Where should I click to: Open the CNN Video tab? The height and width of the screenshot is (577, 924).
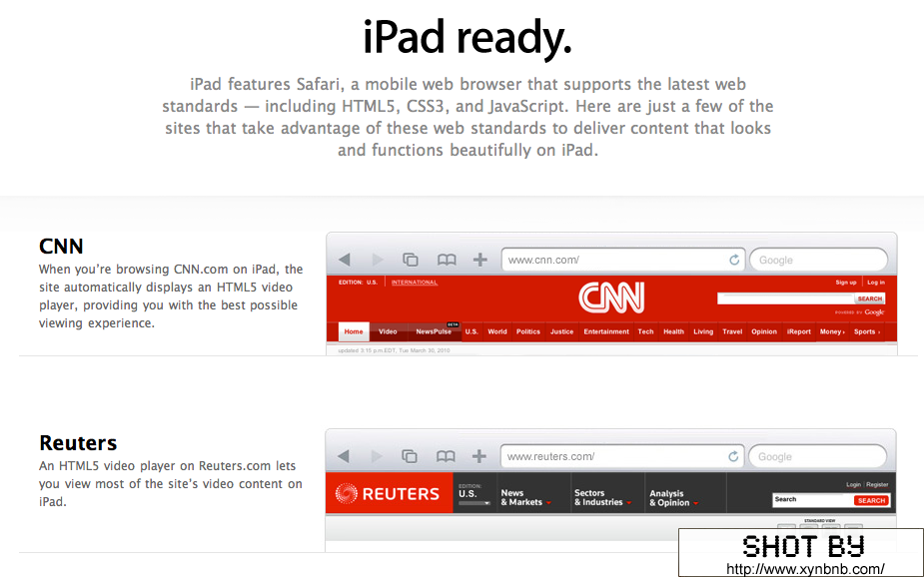(x=388, y=331)
